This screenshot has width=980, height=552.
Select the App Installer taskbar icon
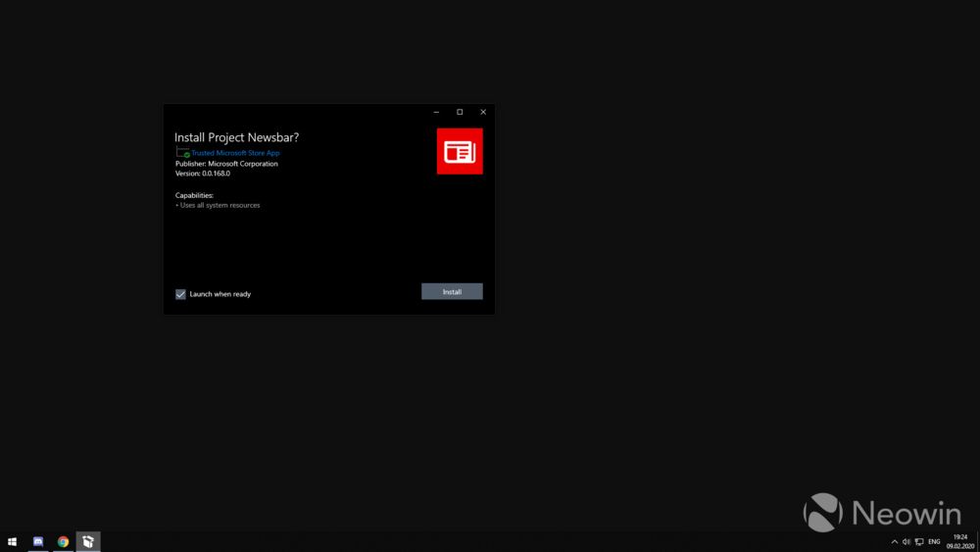click(88, 541)
